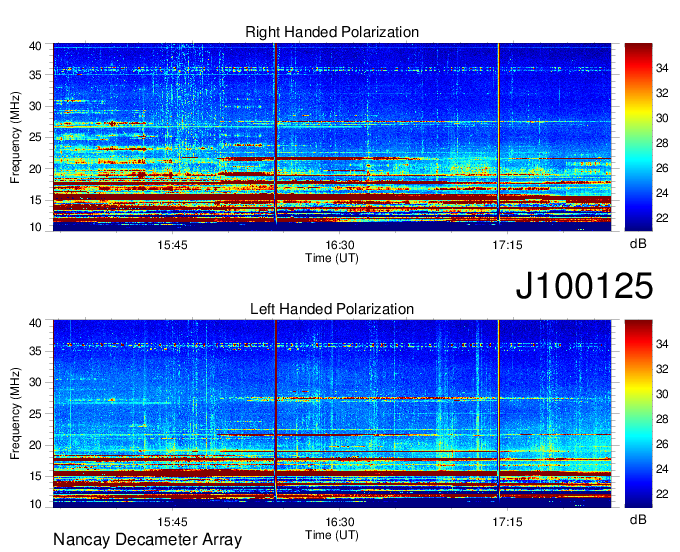Click the 28 label on bottom color bar
The image size is (680, 552).
coord(662,419)
